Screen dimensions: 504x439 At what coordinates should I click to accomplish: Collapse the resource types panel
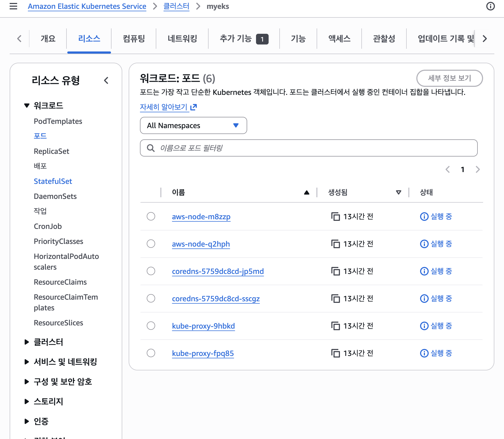106,80
